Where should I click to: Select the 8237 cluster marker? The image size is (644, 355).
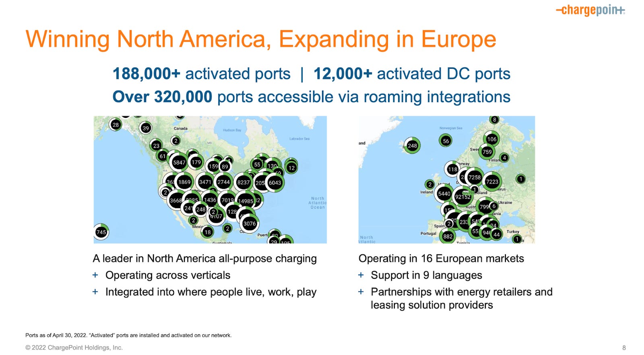pos(244,182)
